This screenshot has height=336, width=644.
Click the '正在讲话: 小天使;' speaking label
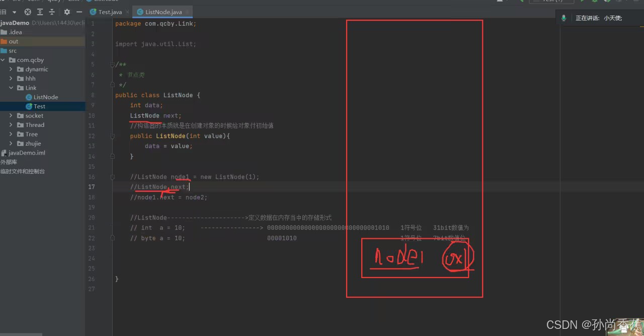(599, 18)
